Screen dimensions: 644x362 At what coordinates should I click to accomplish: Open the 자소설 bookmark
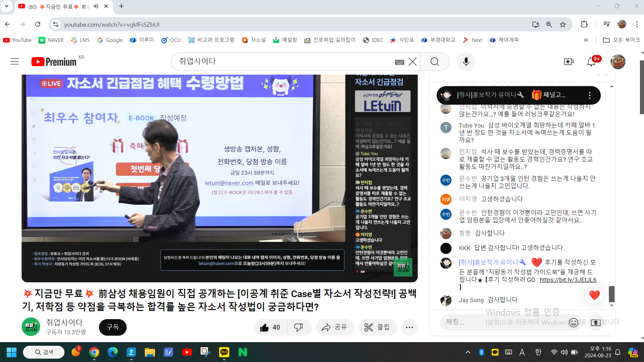point(254,40)
